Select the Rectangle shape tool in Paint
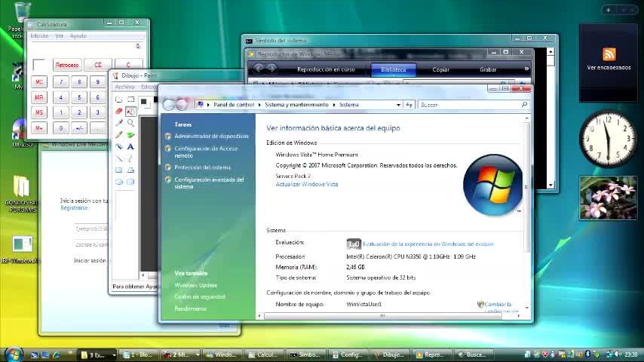 pyautogui.click(x=118, y=170)
